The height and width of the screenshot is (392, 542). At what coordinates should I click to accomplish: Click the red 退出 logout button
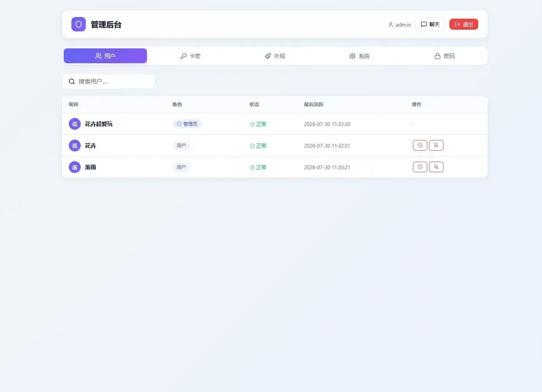pyautogui.click(x=464, y=24)
